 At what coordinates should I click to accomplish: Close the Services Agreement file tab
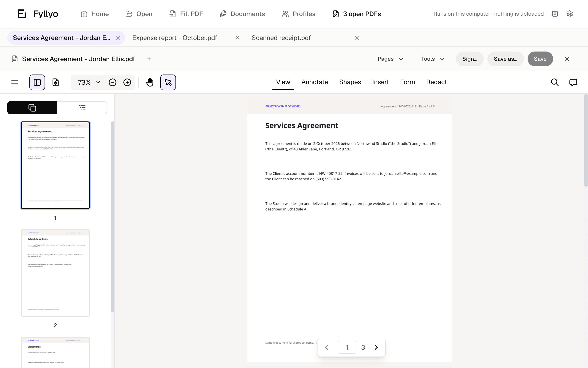point(118,38)
